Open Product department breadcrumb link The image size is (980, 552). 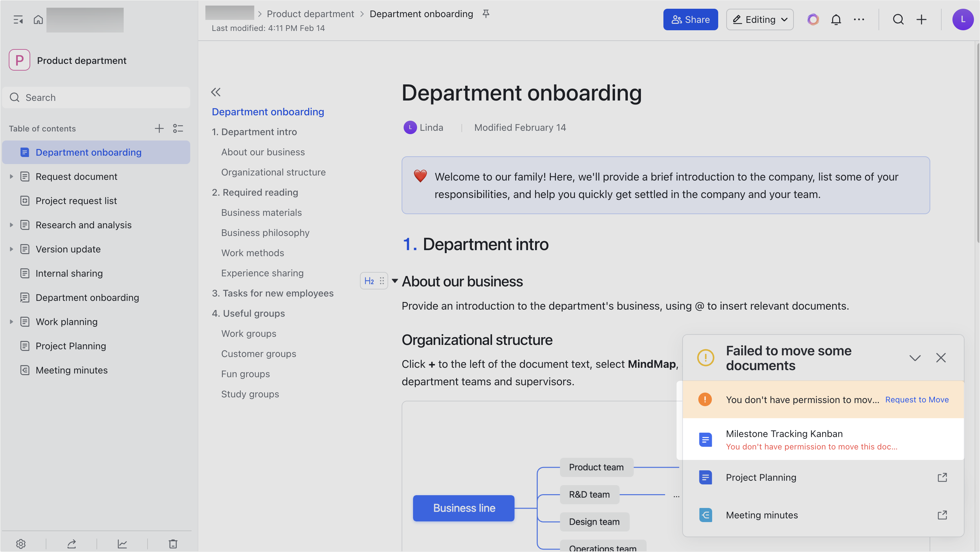310,14
